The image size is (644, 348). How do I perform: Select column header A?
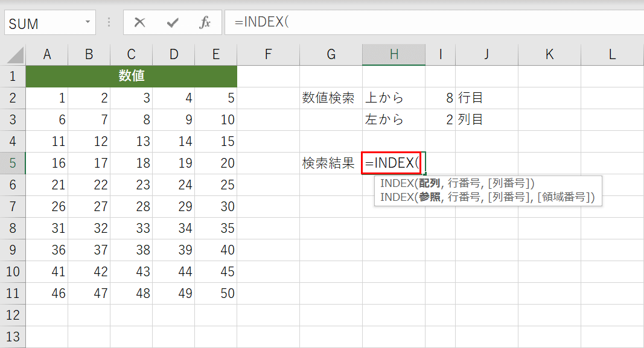tap(47, 54)
